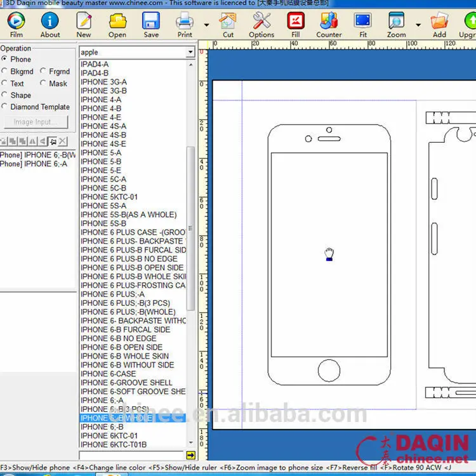The image size is (476, 476).
Task: Open the Zoom dropdown arrow
Action: [x=418, y=25]
